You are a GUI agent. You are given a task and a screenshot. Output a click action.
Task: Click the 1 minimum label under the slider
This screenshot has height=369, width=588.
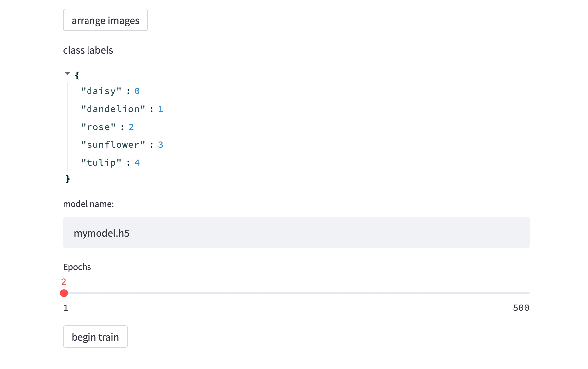pos(66,308)
